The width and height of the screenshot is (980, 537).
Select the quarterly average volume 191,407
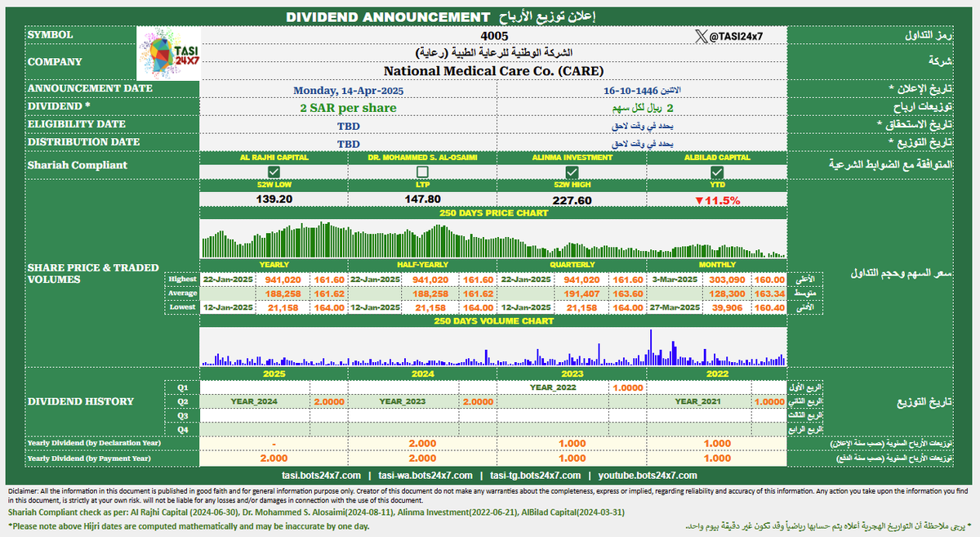point(582,293)
